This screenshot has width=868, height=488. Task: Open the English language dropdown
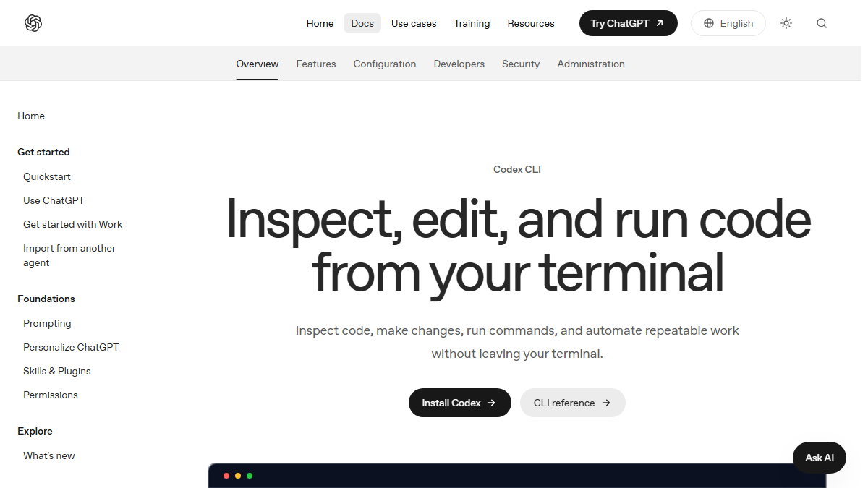728,23
